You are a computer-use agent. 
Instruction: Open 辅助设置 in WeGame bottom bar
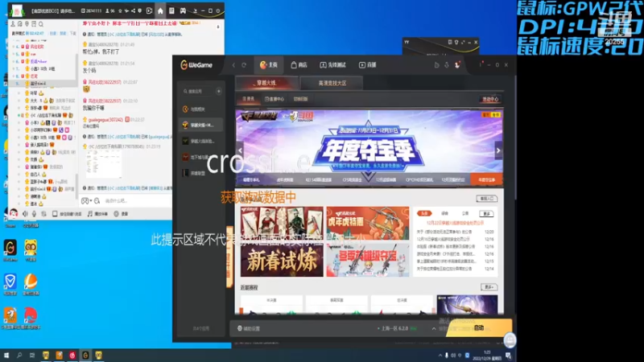[249, 328]
